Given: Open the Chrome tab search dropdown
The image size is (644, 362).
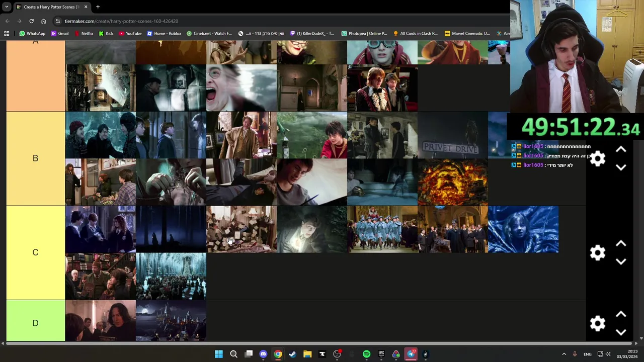Looking at the screenshot, I should pos(6,7).
